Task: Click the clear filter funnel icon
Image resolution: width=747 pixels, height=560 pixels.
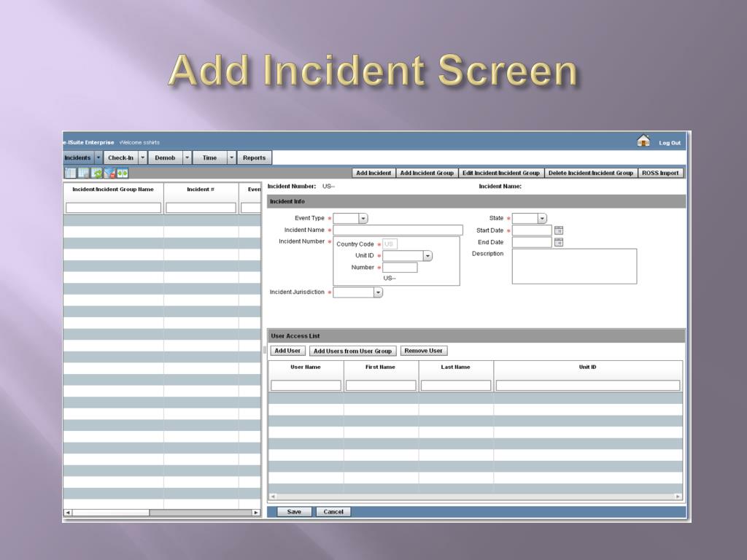Action: [109, 173]
